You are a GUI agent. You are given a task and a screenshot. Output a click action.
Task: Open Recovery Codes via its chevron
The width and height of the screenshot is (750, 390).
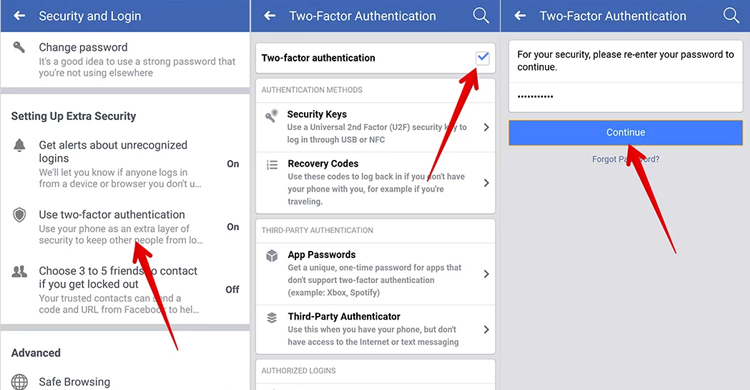click(486, 183)
